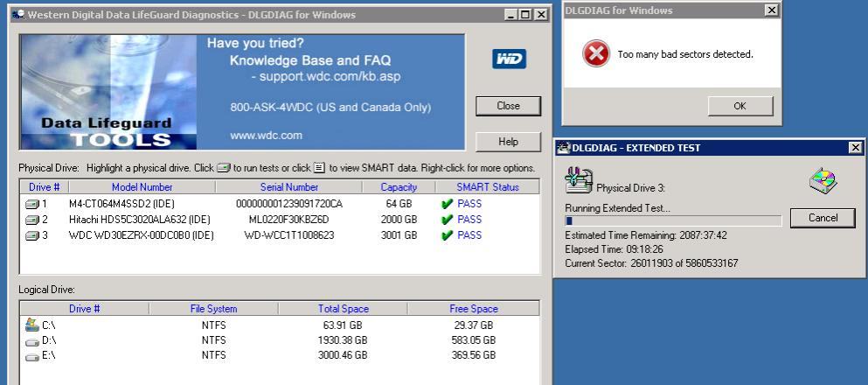
Task: Click serial number WD-WCC1T1008623
Action: [x=289, y=235]
